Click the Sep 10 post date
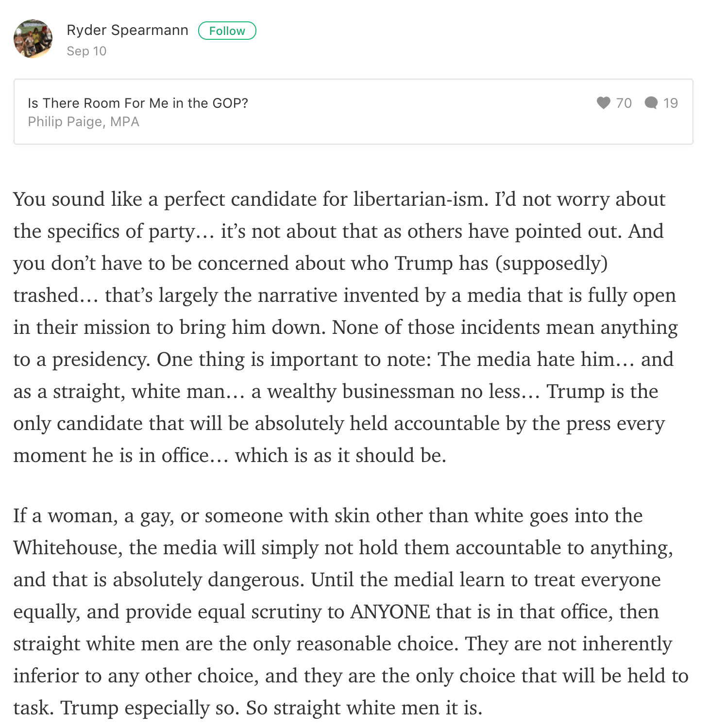This screenshot has height=728, width=709. coord(86,51)
